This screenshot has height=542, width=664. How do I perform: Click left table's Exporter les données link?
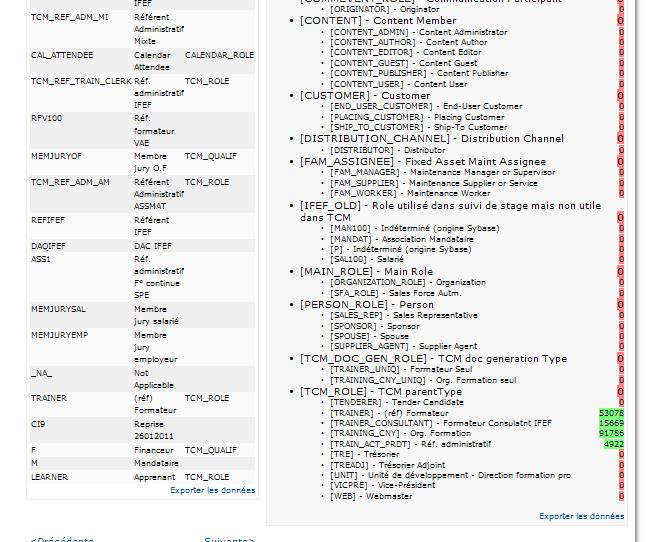point(213,490)
